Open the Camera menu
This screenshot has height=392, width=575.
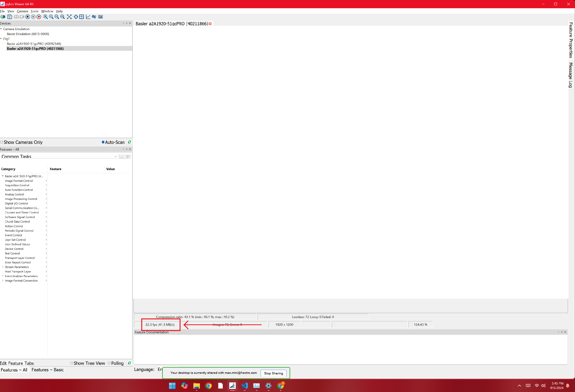pos(22,11)
